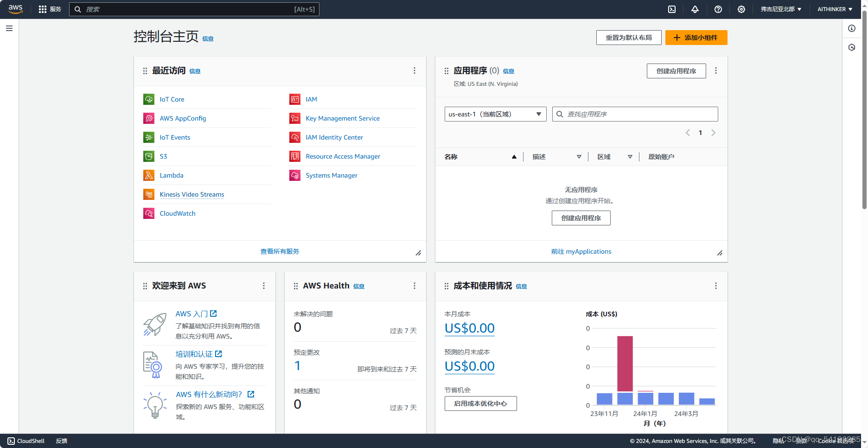Click the IAM Identity Center icon
Image resolution: width=868 pixels, height=448 pixels.
click(x=295, y=137)
